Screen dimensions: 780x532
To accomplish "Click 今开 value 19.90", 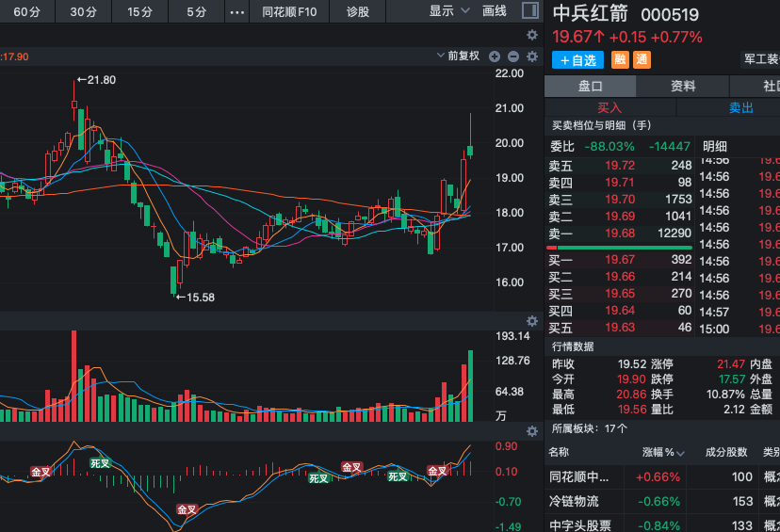I will [x=631, y=379].
